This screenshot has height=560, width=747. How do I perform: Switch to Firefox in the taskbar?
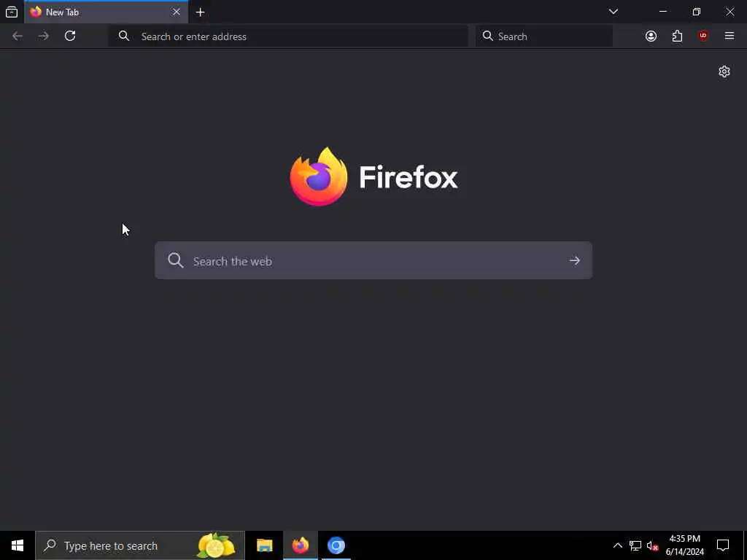[x=300, y=545]
